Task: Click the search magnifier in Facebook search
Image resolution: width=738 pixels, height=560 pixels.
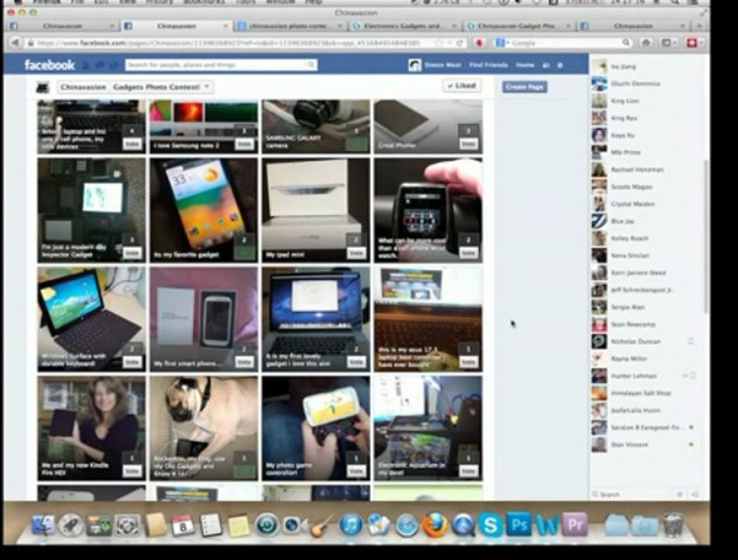Action: 311,65
